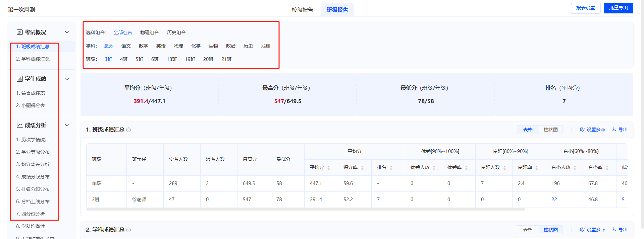Click export icon next to 导出 in section 2

614,229
